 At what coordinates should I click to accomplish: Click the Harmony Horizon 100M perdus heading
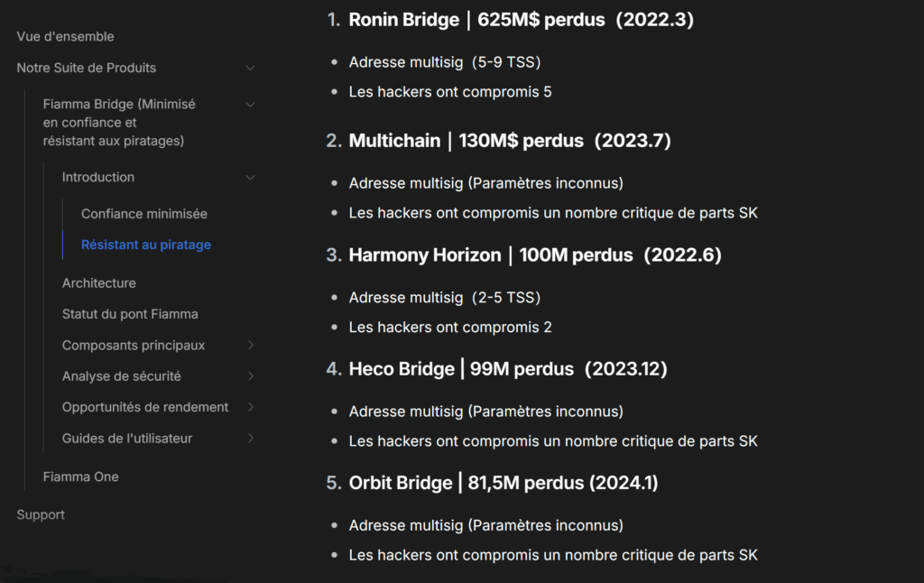tap(535, 255)
